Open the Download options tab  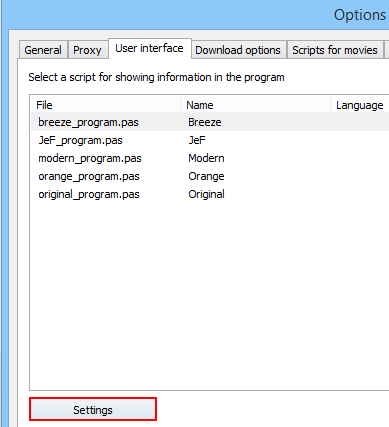238,50
